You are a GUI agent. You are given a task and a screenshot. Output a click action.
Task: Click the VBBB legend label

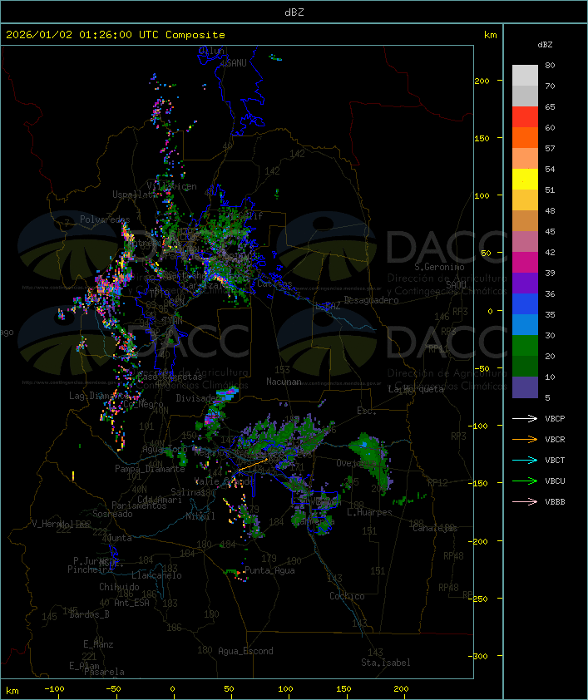555,502
